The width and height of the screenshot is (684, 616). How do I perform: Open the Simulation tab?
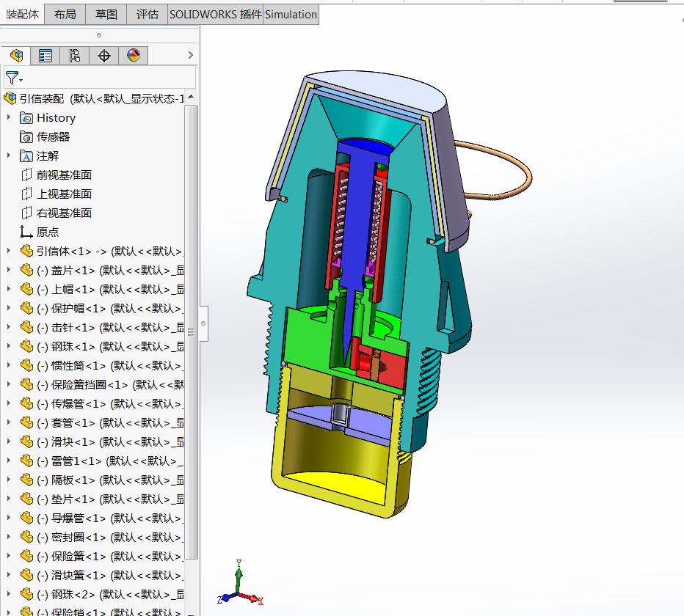[x=291, y=15]
